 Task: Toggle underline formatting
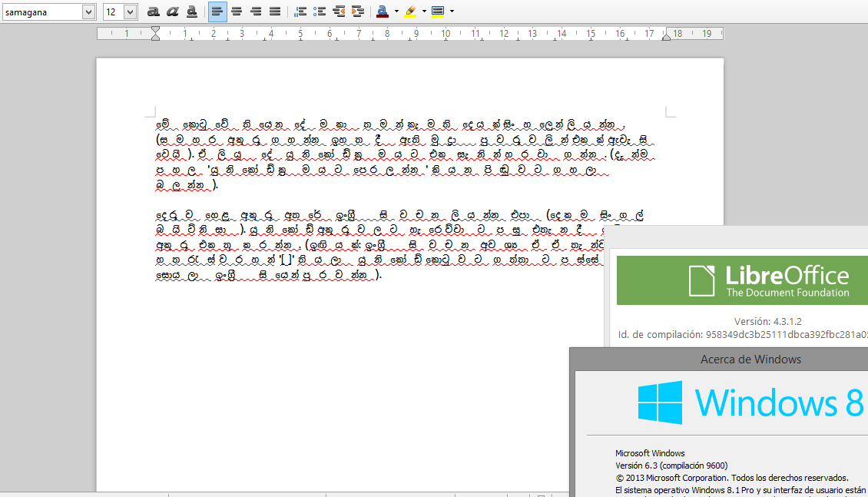(x=192, y=12)
